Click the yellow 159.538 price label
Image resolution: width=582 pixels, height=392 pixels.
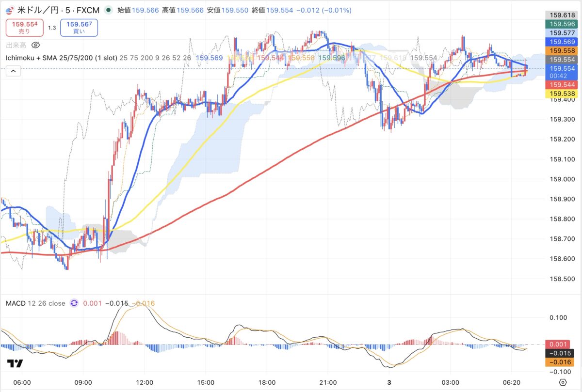click(x=561, y=93)
